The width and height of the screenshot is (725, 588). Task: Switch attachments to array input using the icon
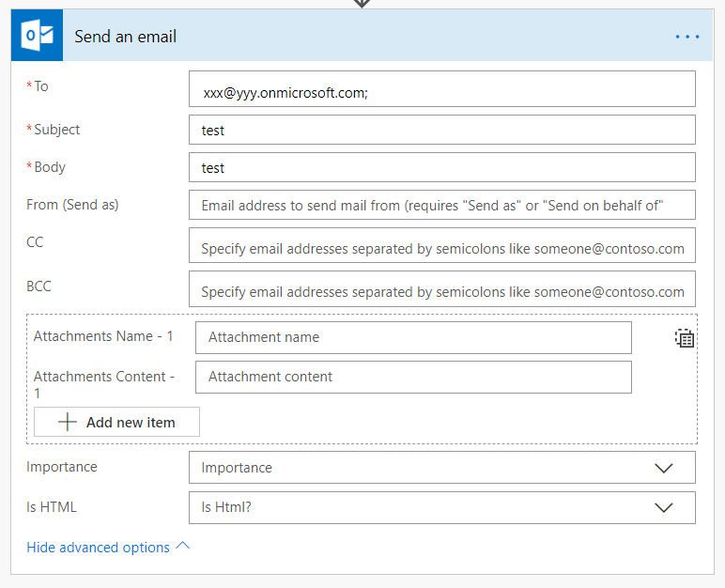[x=685, y=338]
